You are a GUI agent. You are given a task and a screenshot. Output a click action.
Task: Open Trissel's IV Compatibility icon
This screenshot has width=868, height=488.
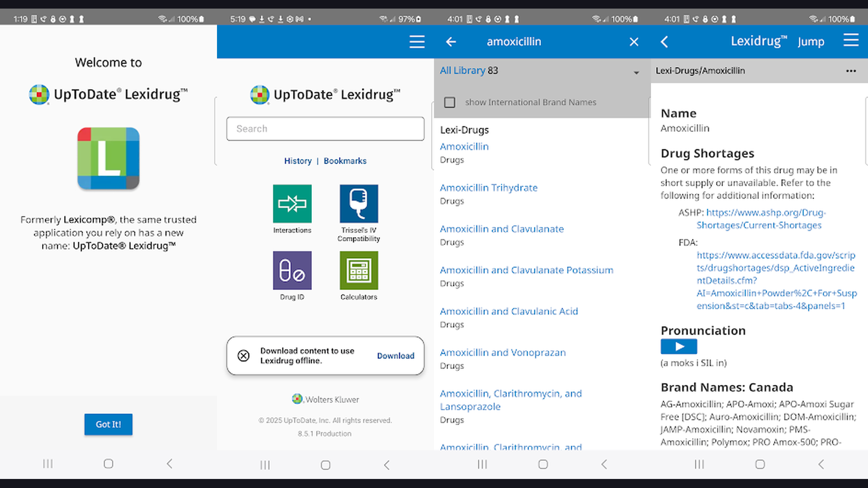[359, 203]
